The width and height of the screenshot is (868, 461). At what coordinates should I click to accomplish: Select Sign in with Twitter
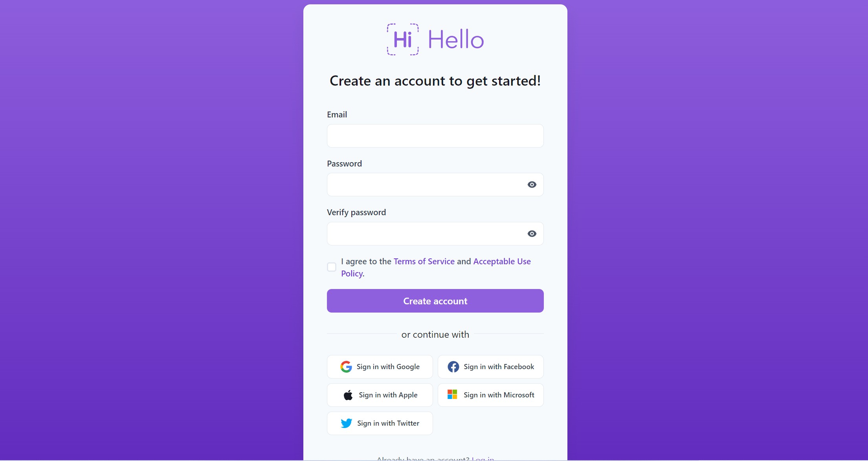pyautogui.click(x=380, y=423)
